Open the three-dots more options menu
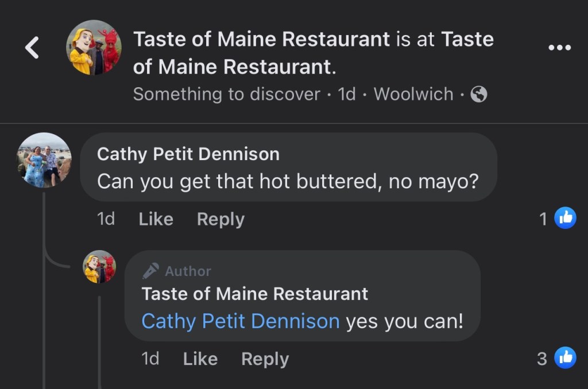Screen dimensions: 588x389 pyautogui.click(x=559, y=48)
